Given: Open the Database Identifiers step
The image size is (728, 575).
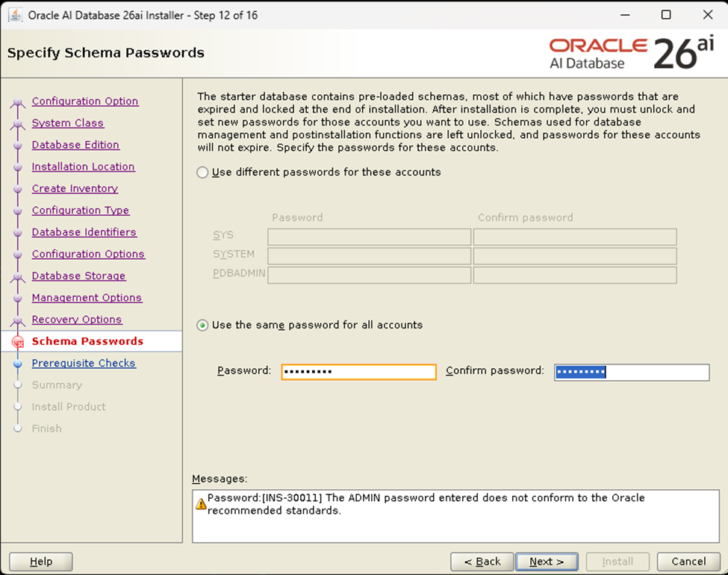Looking at the screenshot, I should (84, 231).
